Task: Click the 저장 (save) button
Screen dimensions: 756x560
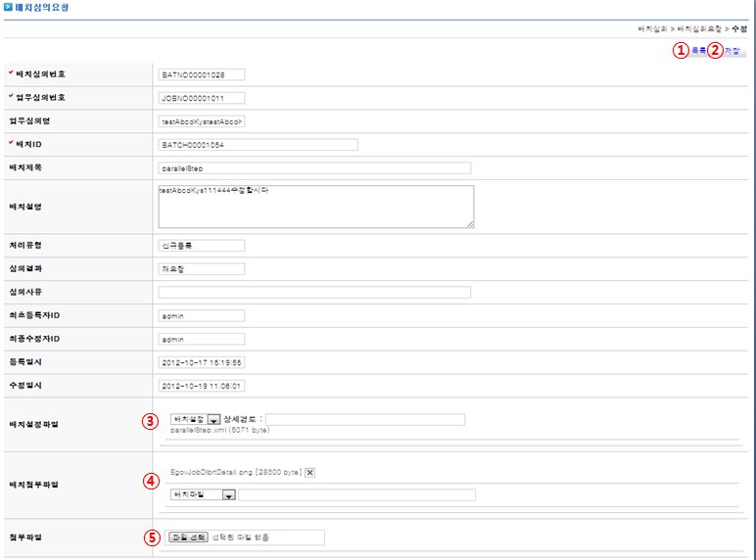Action: pyautogui.click(x=732, y=50)
